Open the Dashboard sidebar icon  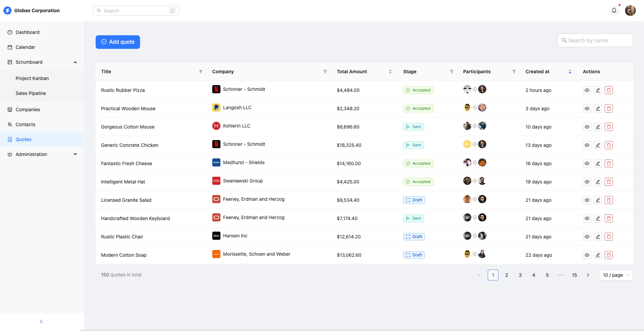[x=10, y=32]
